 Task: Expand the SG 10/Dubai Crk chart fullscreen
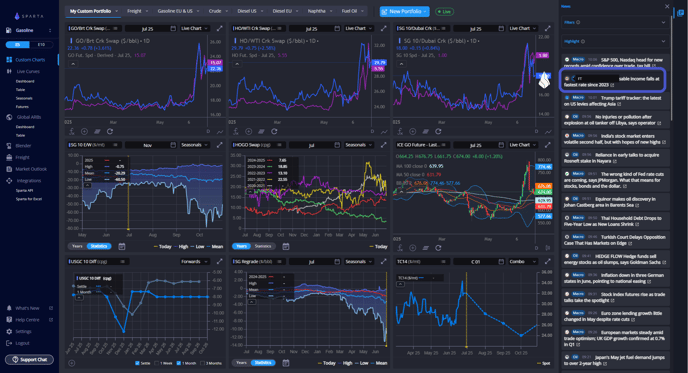point(548,29)
